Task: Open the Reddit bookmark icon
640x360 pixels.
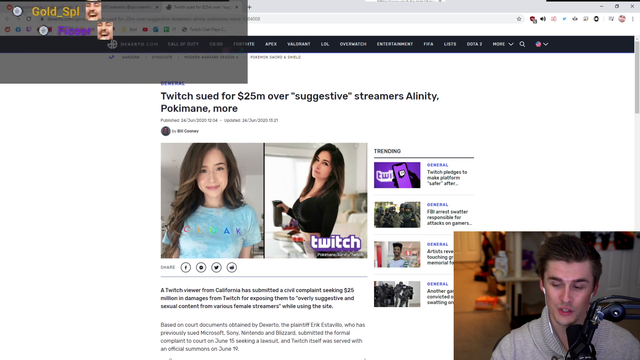Action: [x=7, y=29]
